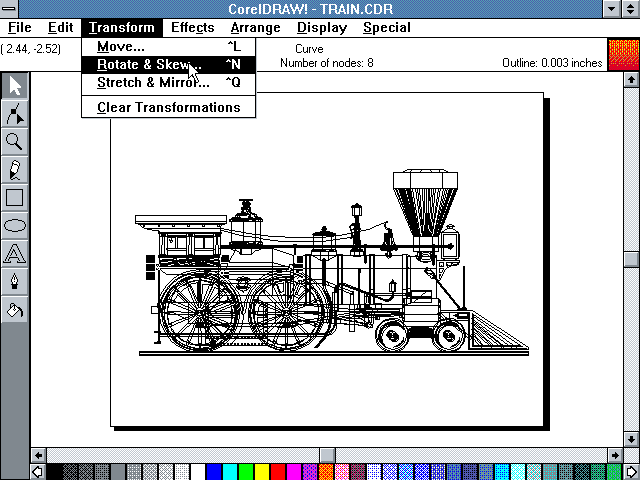Viewport: 640px width, 480px height.
Task: Open the Edit menu
Action: (60, 27)
